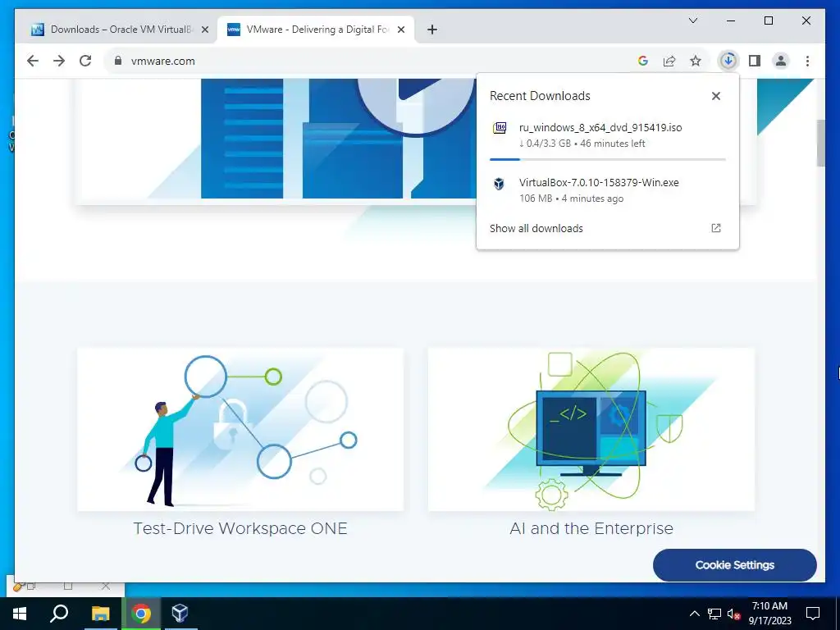
Task: Click the site lock icon in the address bar
Action: 118,61
